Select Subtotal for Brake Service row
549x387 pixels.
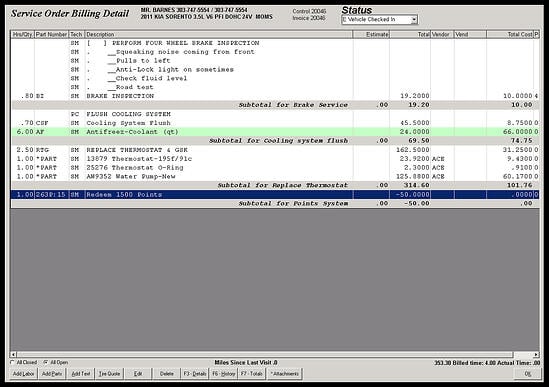click(x=275, y=105)
